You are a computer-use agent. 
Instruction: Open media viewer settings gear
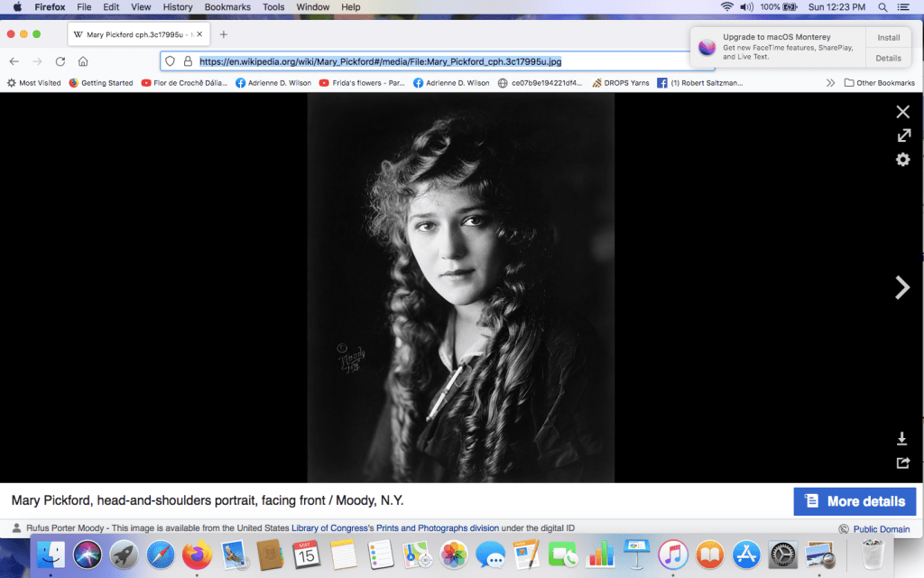tap(902, 160)
